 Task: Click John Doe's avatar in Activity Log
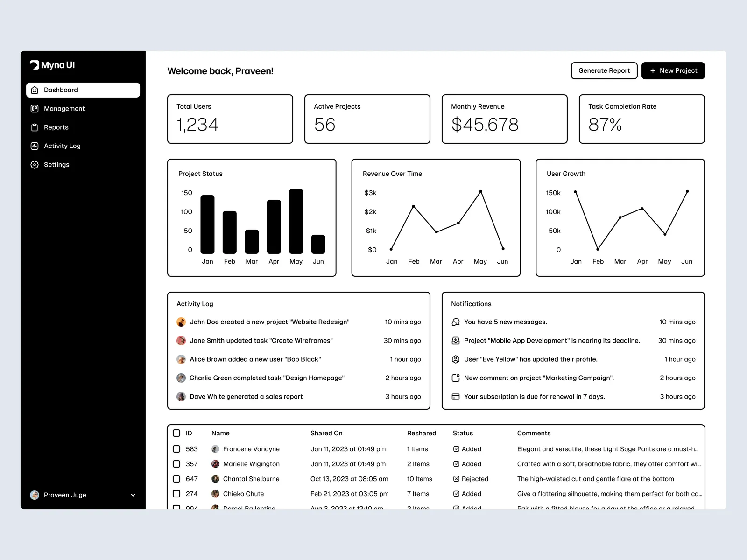click(x=181, y=322)
